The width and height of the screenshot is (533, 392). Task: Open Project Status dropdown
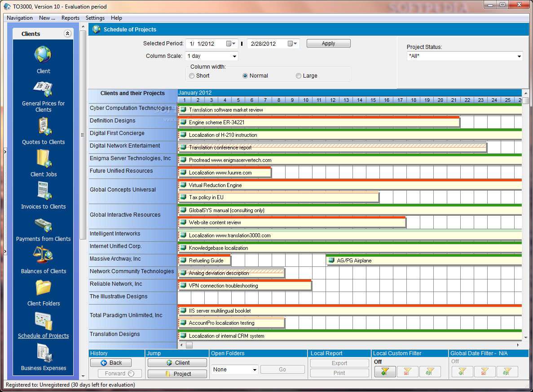pos(519,57)
